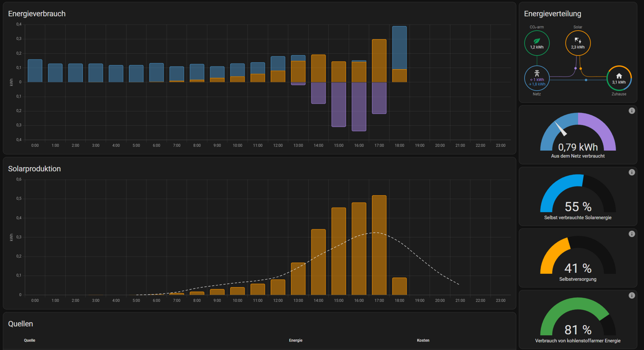Click the Quellen card title
This screenshot has height=350, width=644.
coord(20,324)
